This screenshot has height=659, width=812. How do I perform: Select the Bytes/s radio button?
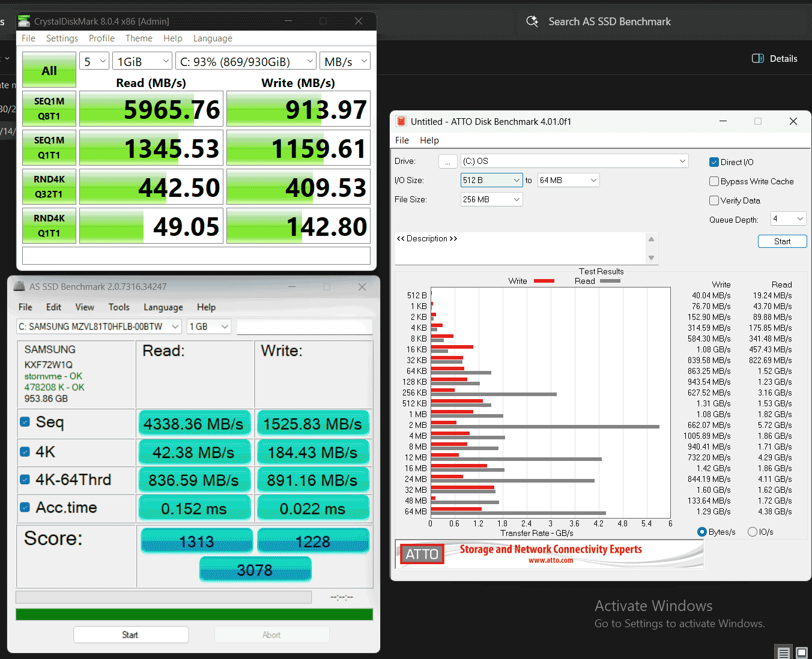click(701, 532)
